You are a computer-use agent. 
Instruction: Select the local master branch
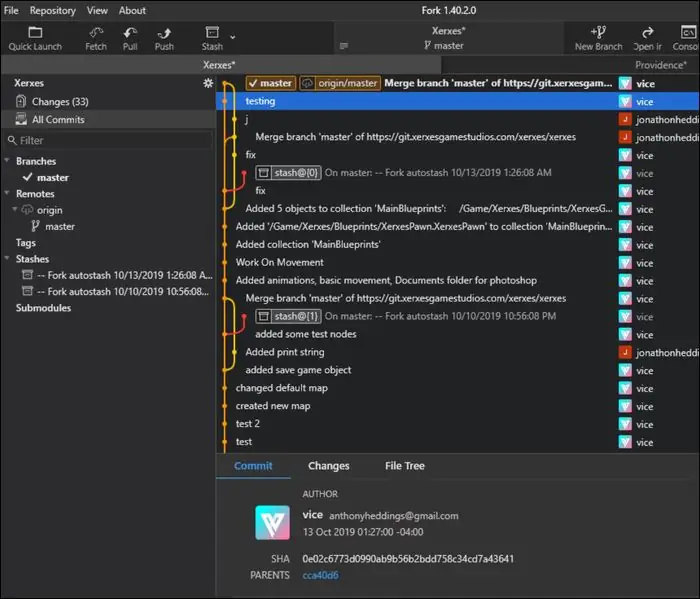tap(53, 178)
